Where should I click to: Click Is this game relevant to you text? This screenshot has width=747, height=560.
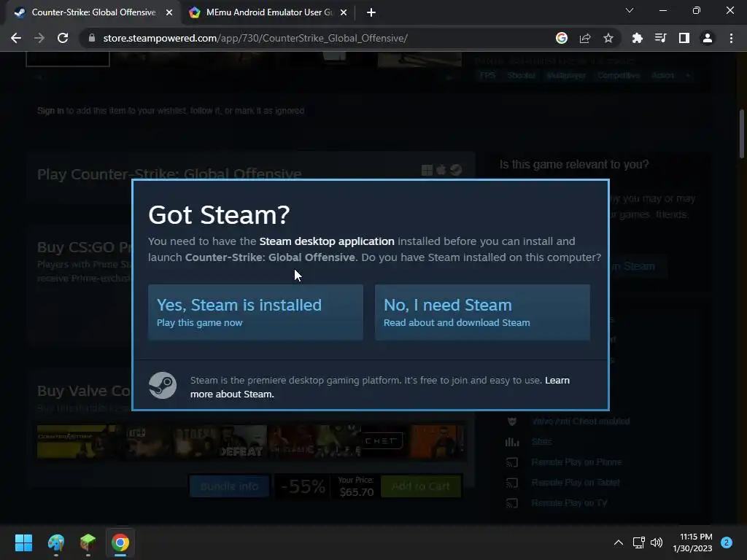574,164
